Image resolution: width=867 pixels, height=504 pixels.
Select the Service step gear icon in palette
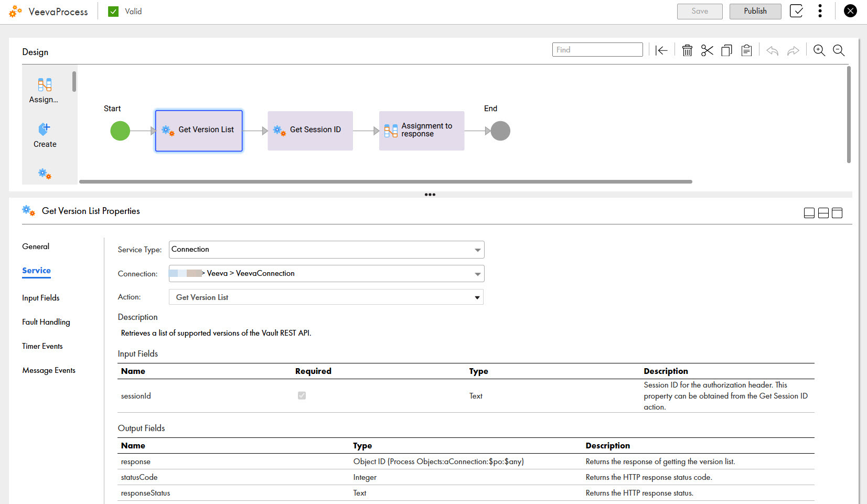click(45, 174)
